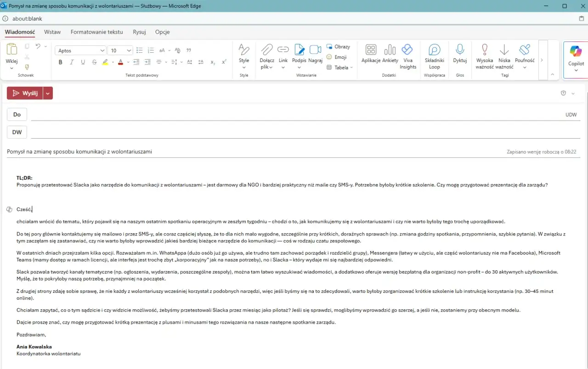Click the Podpis signature icon
Screen dimensions: 588x369
pos(299,49)
